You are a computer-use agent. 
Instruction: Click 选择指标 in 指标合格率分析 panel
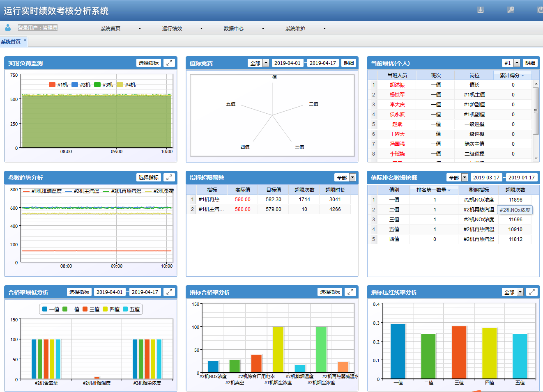[x=330, y=292]
